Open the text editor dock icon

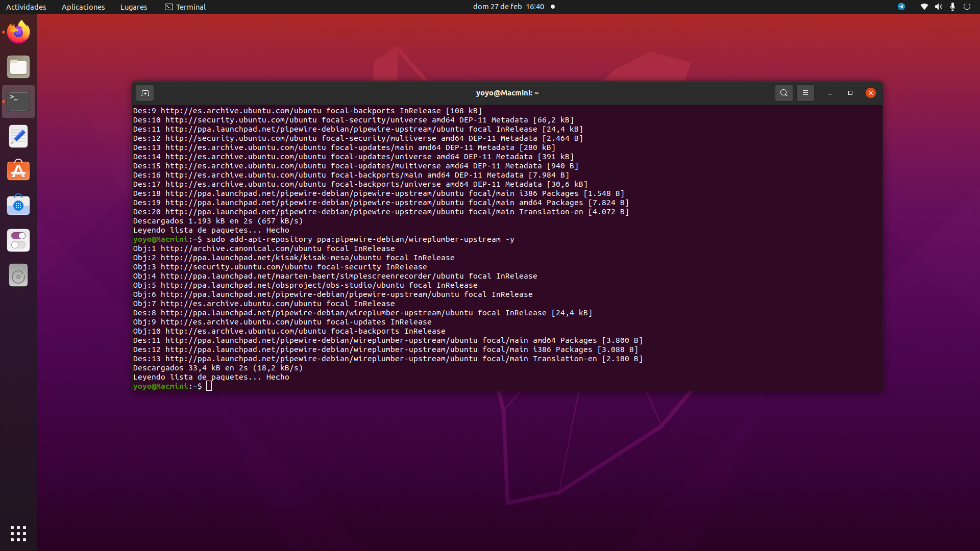pos(18,136)
